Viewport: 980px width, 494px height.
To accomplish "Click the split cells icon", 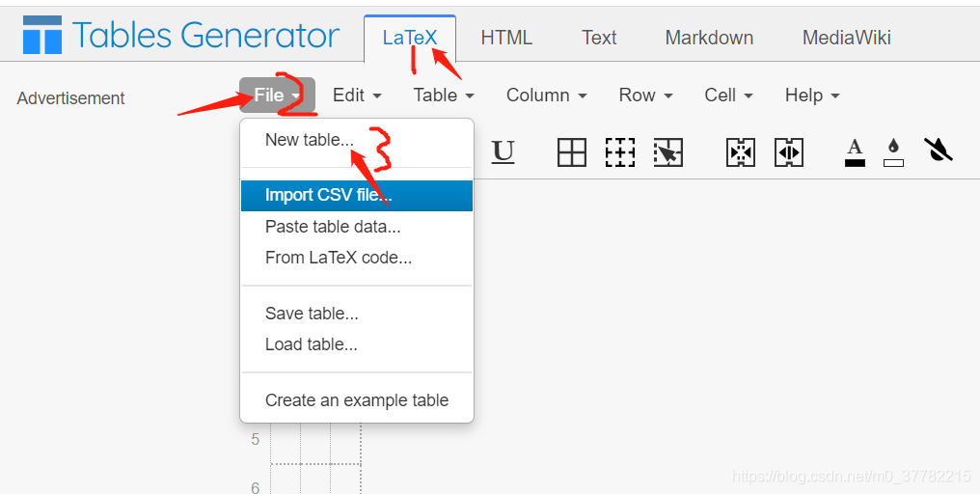I will [789, 151].
